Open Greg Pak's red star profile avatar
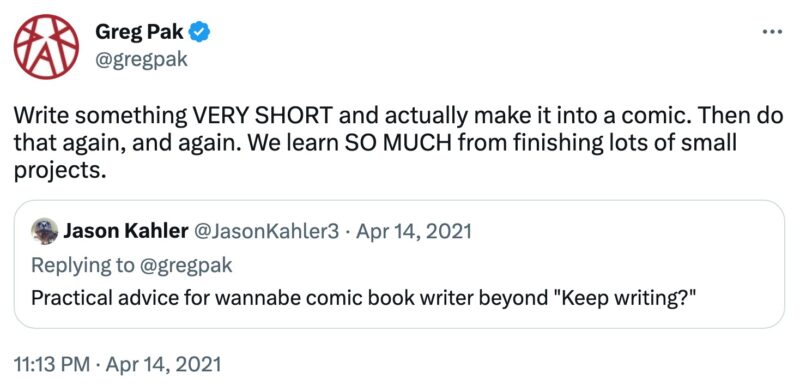The image size is (800, 391). [x=46, y=46]
